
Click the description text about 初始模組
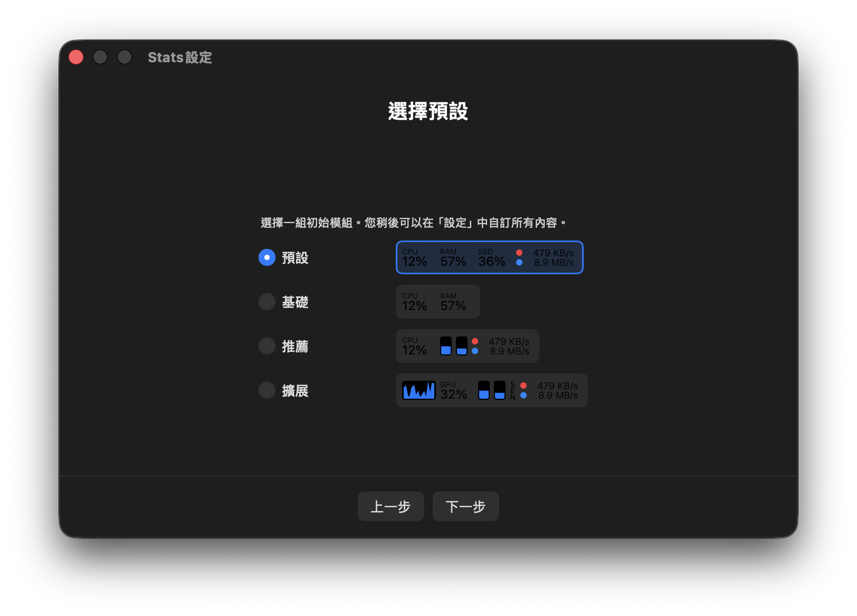414,223
